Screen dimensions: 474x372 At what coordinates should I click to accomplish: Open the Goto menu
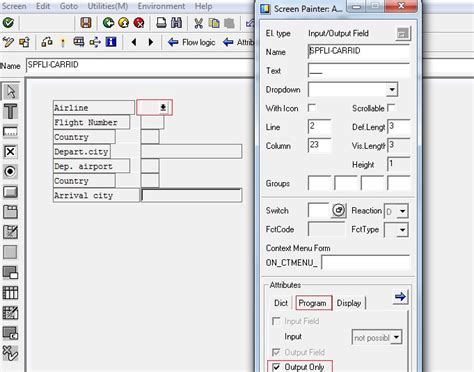click(69, 6)
